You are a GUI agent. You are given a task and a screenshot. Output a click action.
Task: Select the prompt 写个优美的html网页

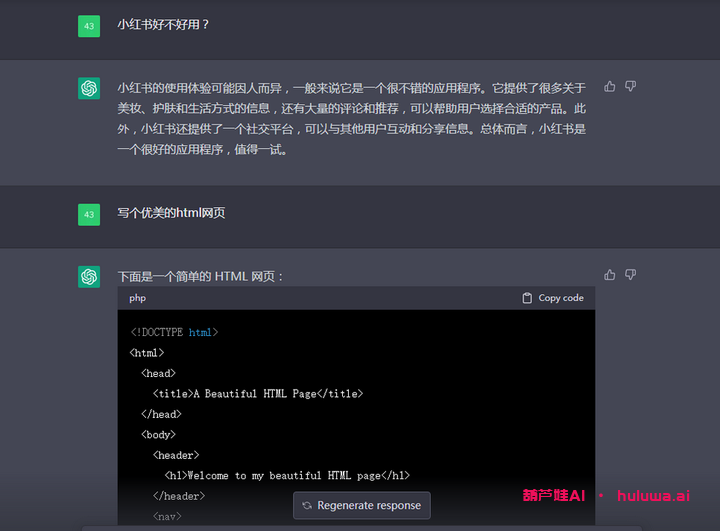coord(171,213)
